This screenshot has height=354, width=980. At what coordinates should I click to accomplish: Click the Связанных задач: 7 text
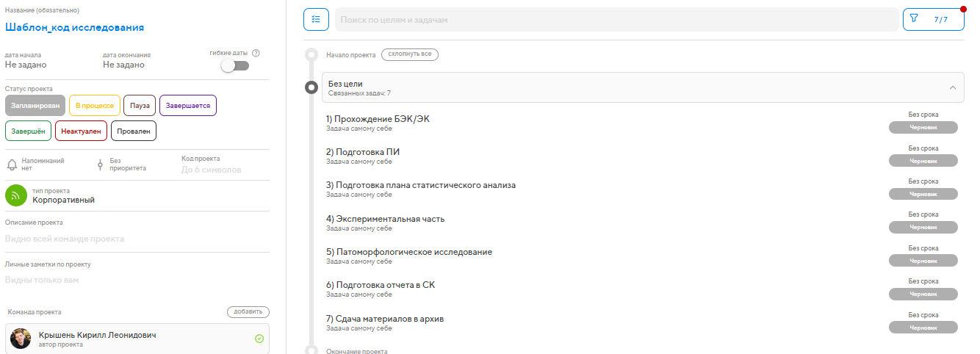click(359, 93)
